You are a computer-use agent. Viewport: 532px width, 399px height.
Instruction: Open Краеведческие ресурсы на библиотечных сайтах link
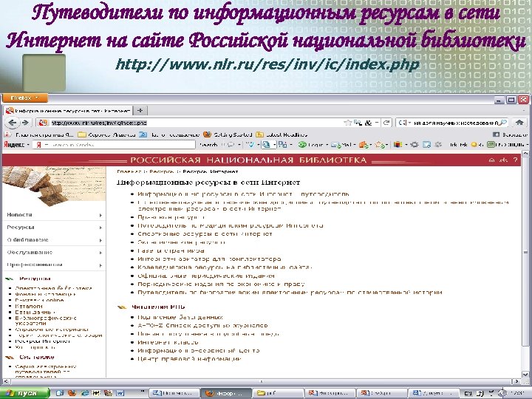(x=225, y=267)
